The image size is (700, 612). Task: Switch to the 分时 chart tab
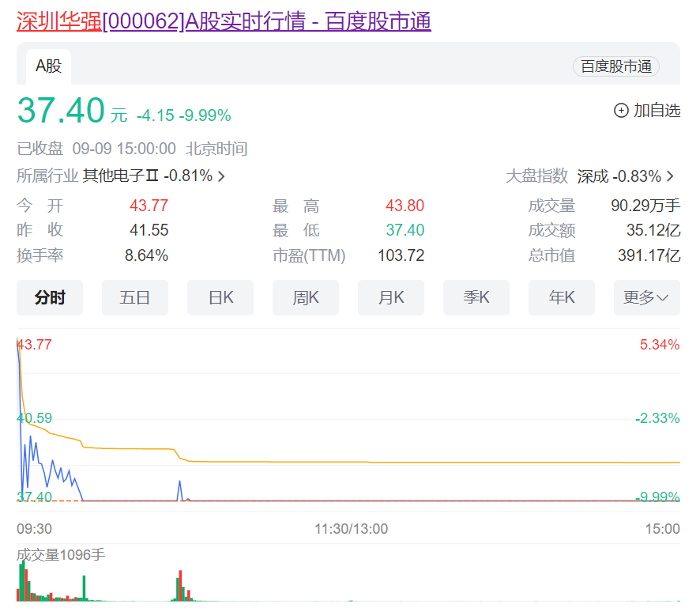point(50,297)
